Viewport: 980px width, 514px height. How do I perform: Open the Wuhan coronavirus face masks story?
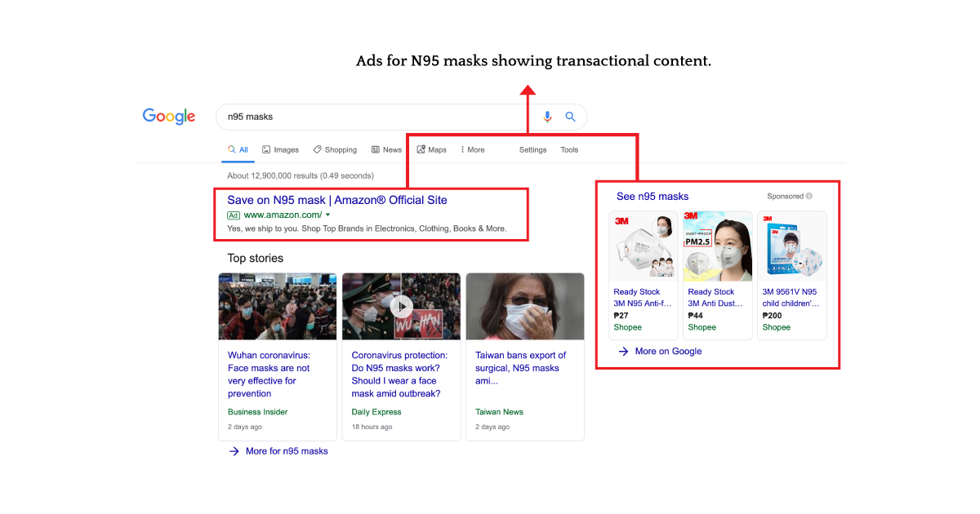pos(269,374)
